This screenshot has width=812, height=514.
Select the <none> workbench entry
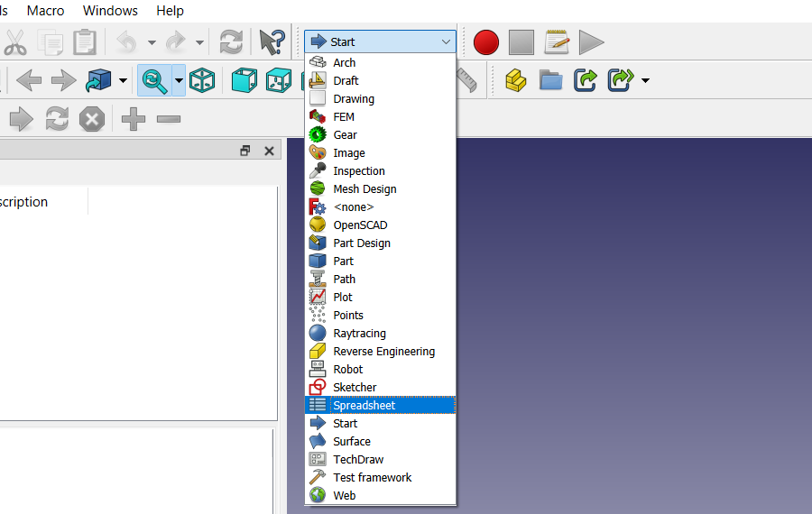[x=380, y=207]
